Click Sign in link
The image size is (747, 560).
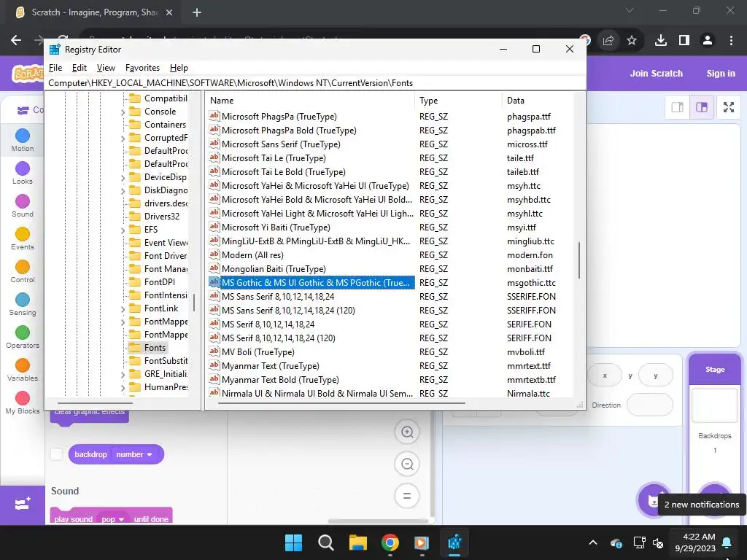click(x=720, y=74)
